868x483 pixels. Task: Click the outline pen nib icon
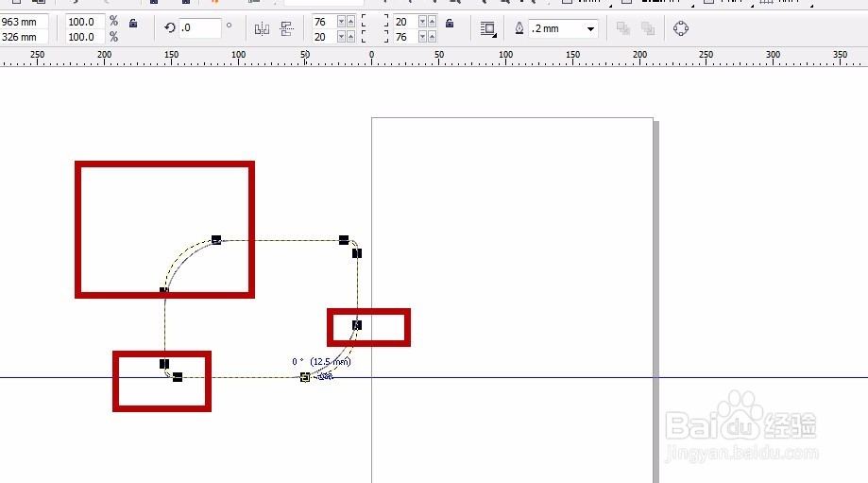coord(519,28)
